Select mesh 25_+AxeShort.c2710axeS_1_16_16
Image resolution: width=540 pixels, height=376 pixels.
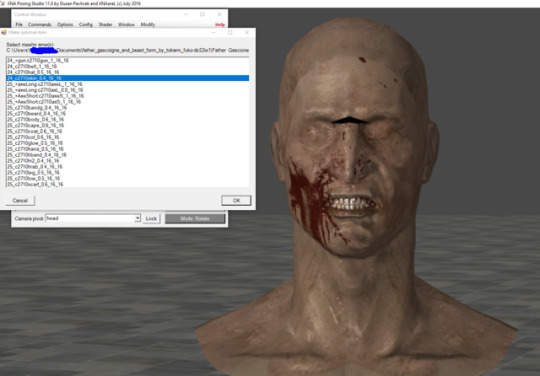coord(127,96)
